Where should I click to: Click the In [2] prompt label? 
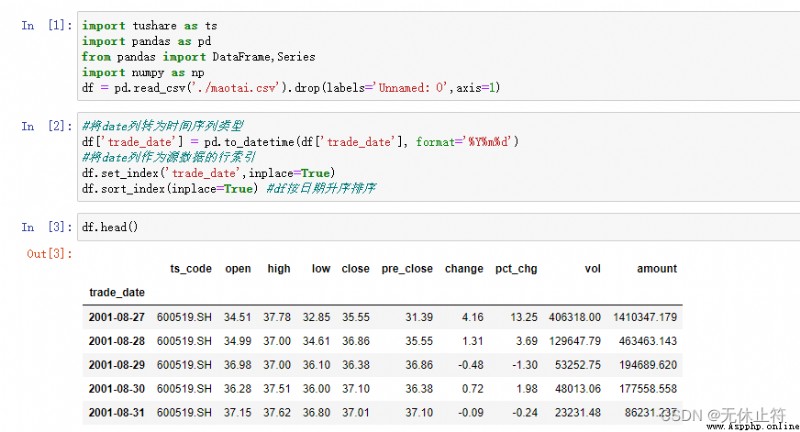point(47,126)
